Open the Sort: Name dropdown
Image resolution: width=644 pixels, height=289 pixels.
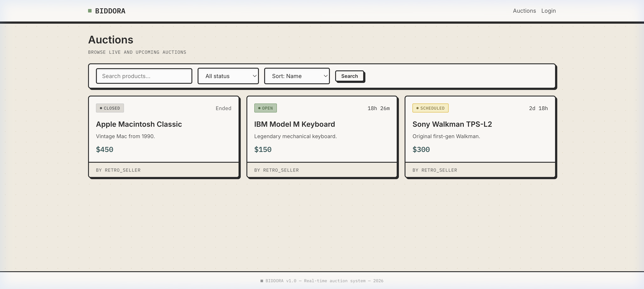click(297, 76)
